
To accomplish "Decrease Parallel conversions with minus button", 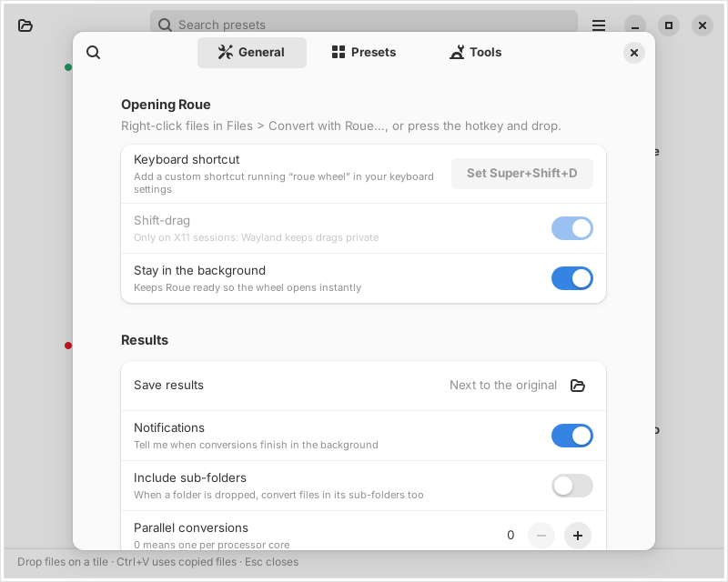I will pyautogui.click(x=541, y=536).
